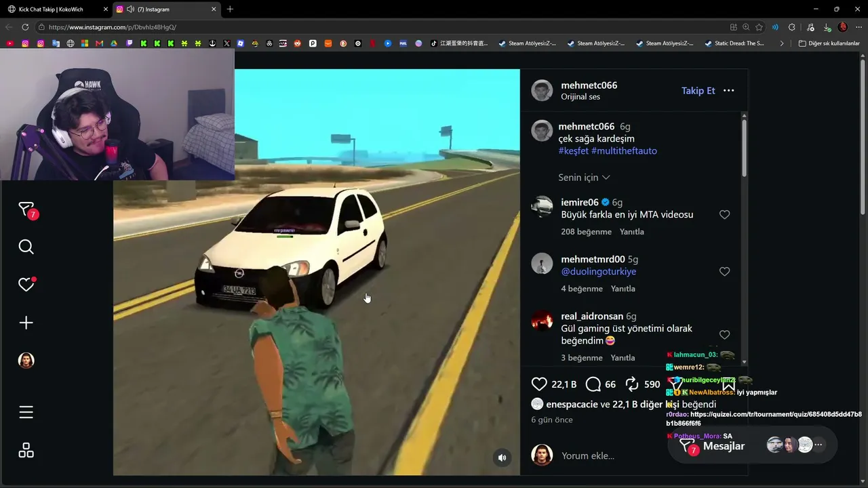
Task: Open real_aidronsan's profile picture
Action: 542,321
